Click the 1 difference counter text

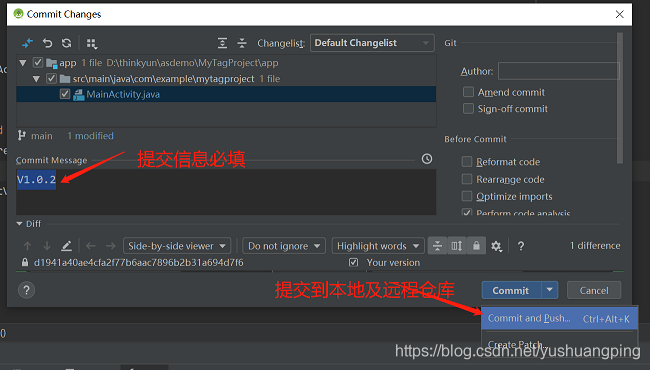pyautogui.click(x=595, y=246)
